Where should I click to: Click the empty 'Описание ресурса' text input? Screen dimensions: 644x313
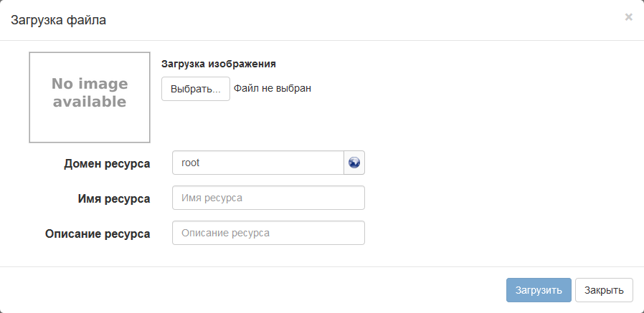[x=268, y=233]
